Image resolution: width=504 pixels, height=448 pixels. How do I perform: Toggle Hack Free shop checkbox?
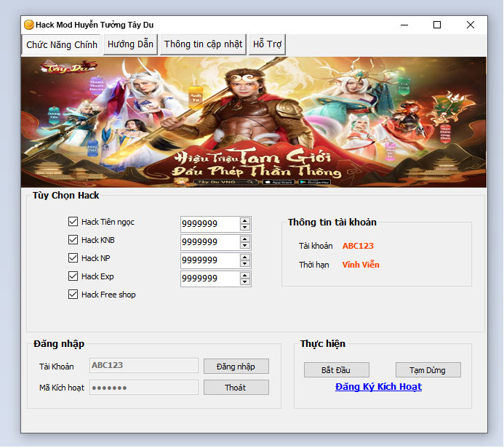(73, 295)
